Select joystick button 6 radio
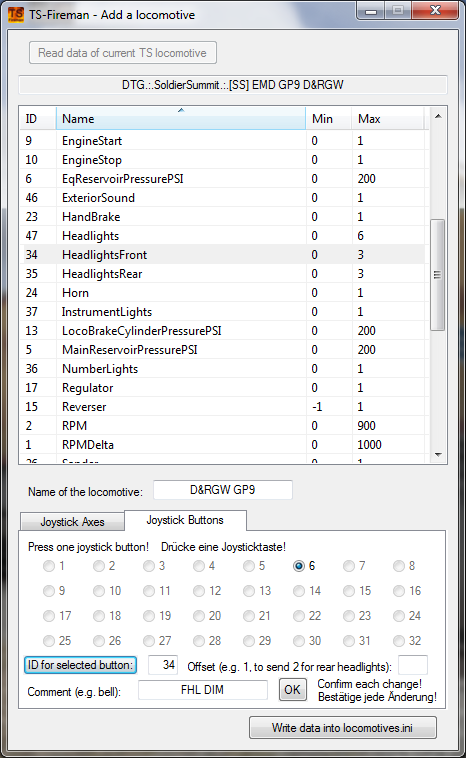This screenshot has height=758, width=466. point(299,566)
